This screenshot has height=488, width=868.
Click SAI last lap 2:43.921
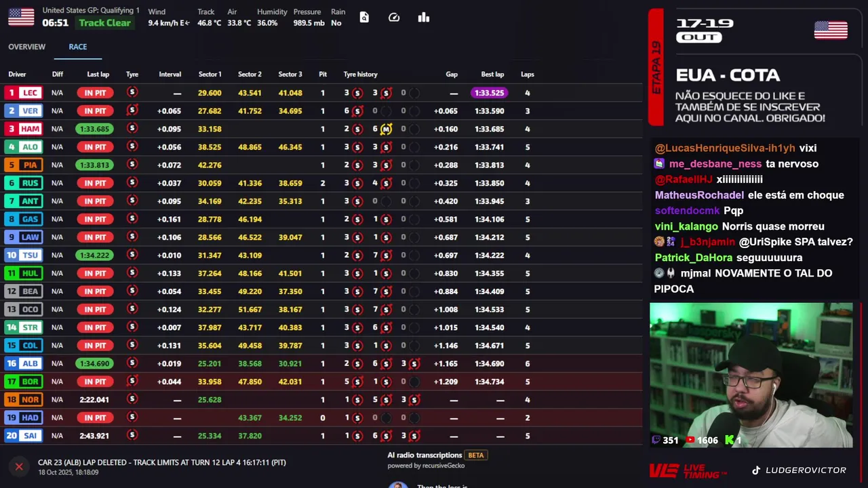94,436
